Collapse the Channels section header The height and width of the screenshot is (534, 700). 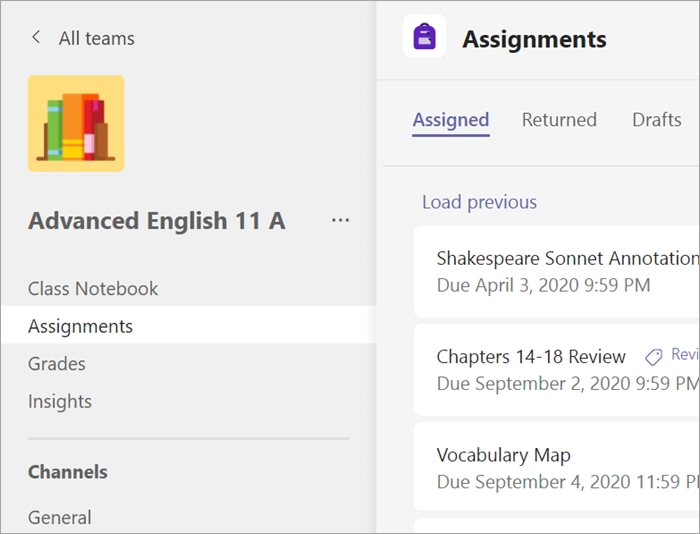[x=68, y=472]
